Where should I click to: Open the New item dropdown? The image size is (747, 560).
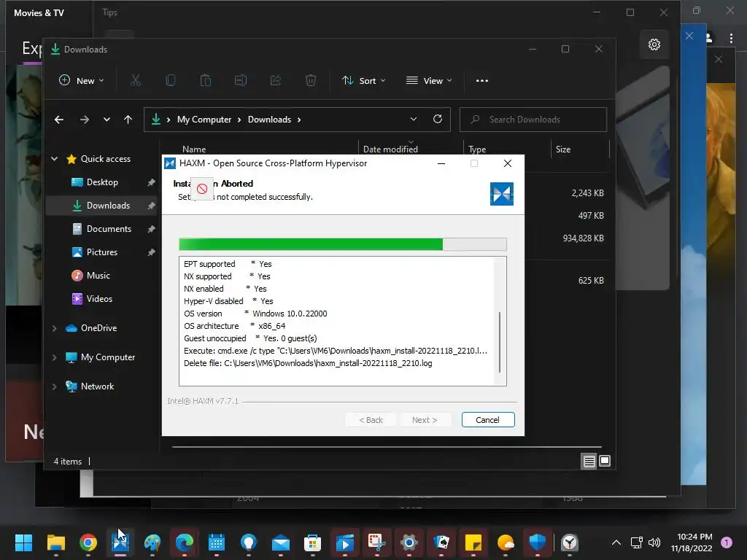pos(82,80)
